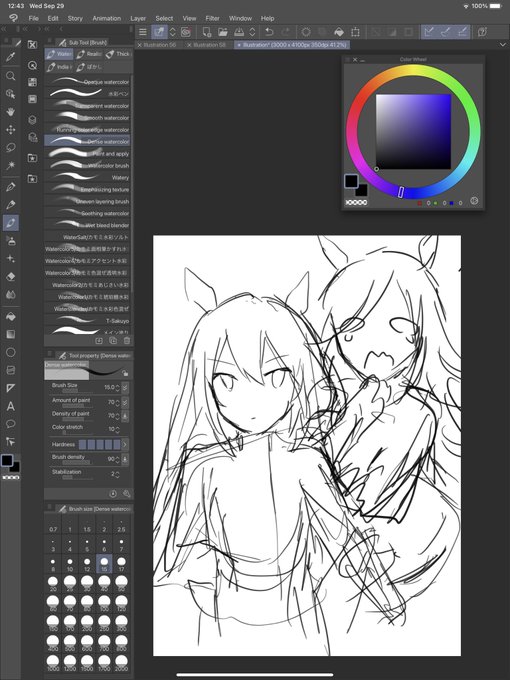Select the Hand move-canvas tool
The height and width of the screenshot is (680, 510).
point(10,112)
